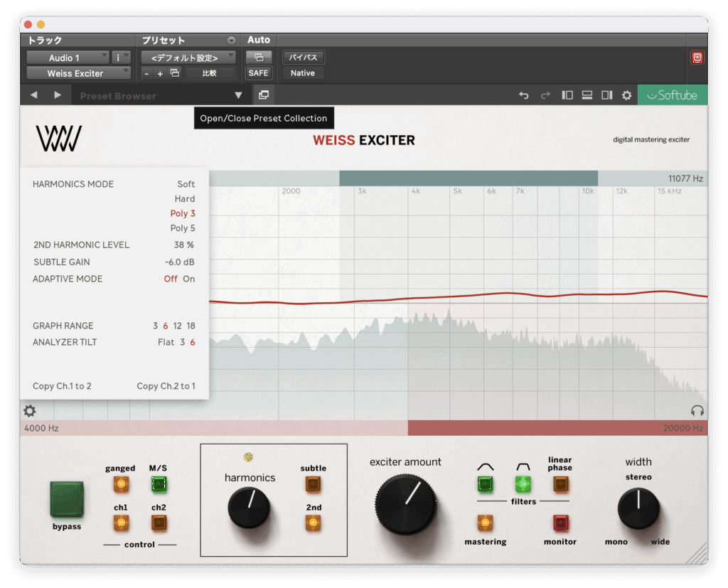This screenshot has width=728, height=588.
Task: Select ch2 control button
Action: (159, 523)
